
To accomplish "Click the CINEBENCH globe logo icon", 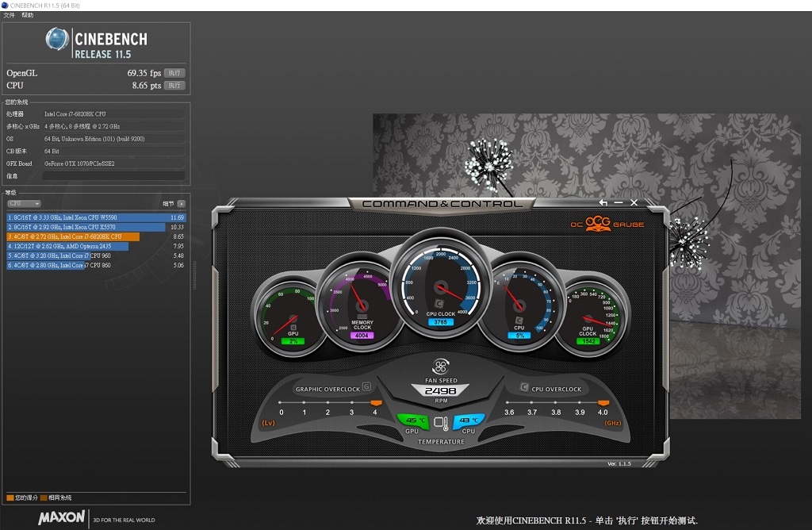I will [x=57, y=39].
